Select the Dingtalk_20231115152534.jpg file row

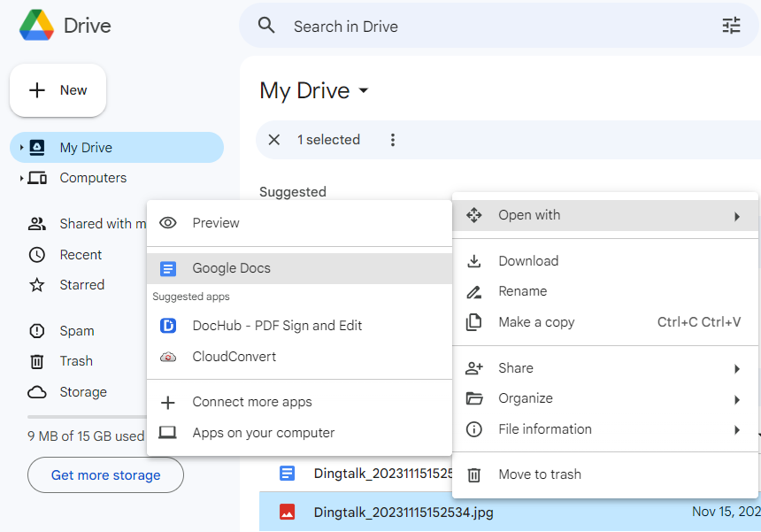tap(510, 513)
